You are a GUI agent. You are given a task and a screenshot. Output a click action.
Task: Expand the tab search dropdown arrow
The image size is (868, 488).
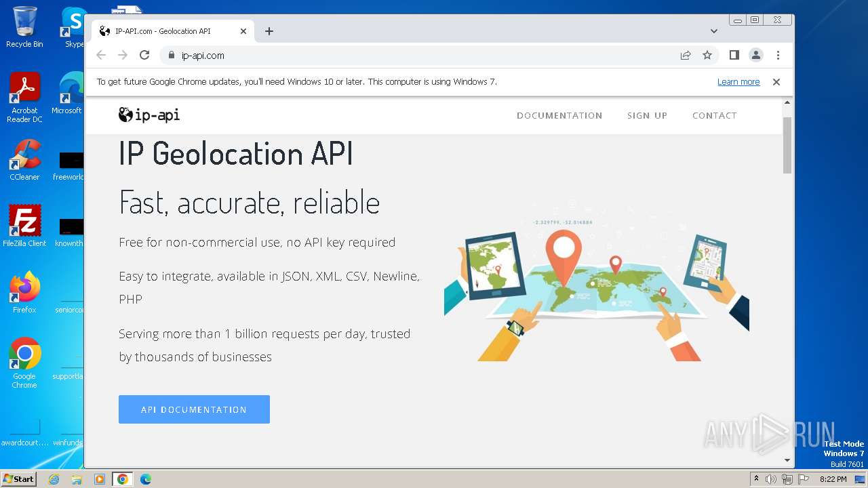[714, 31]
